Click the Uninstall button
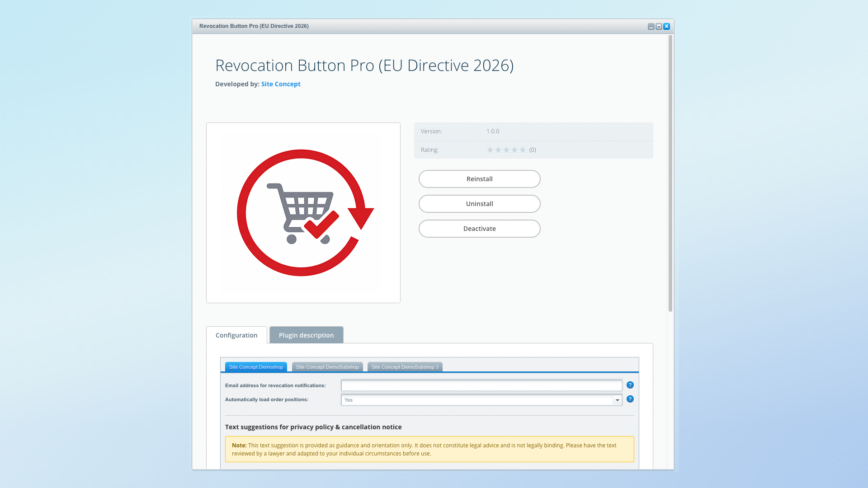The image size is (868, 488). coord(479,204)
